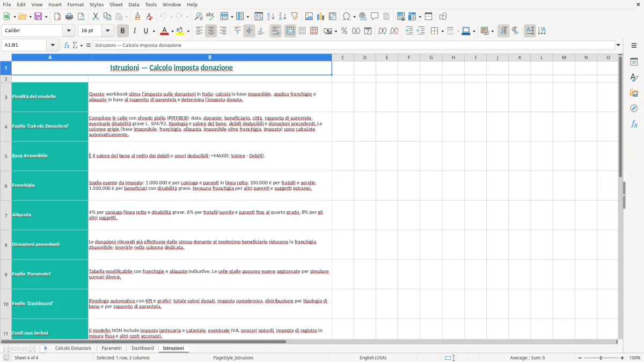Open the Sheet menu
The image size is (644, 362).
point(116,4)
